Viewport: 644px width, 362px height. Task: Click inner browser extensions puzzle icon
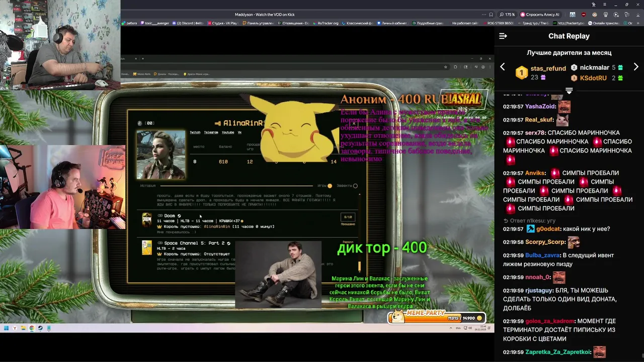point(455,67)
